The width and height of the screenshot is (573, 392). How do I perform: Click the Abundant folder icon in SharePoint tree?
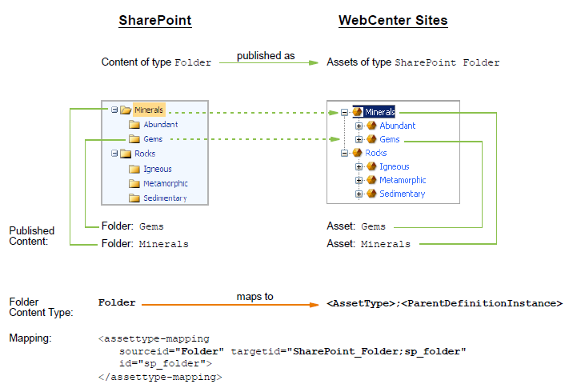pyautogui.click(x=134, y=125)
